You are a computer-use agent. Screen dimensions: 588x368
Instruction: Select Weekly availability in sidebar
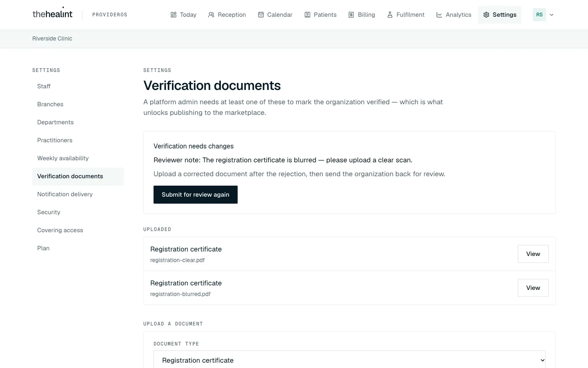tap(78, 158)
